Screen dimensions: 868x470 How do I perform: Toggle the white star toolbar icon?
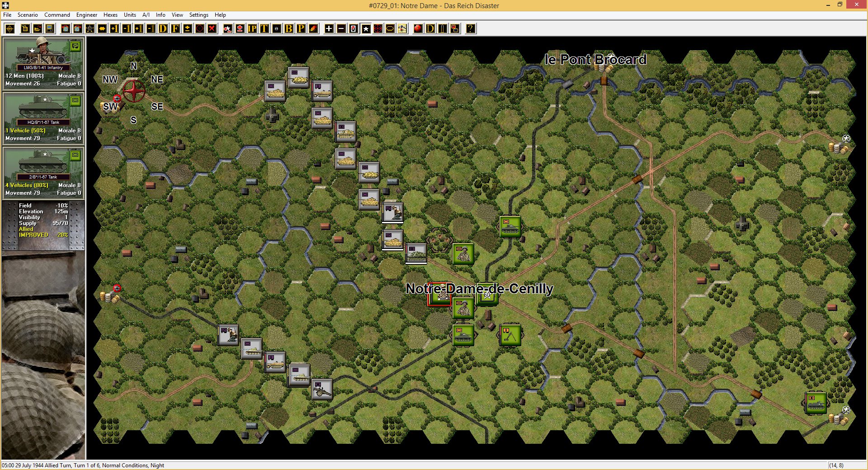click(x=366, y=28)
